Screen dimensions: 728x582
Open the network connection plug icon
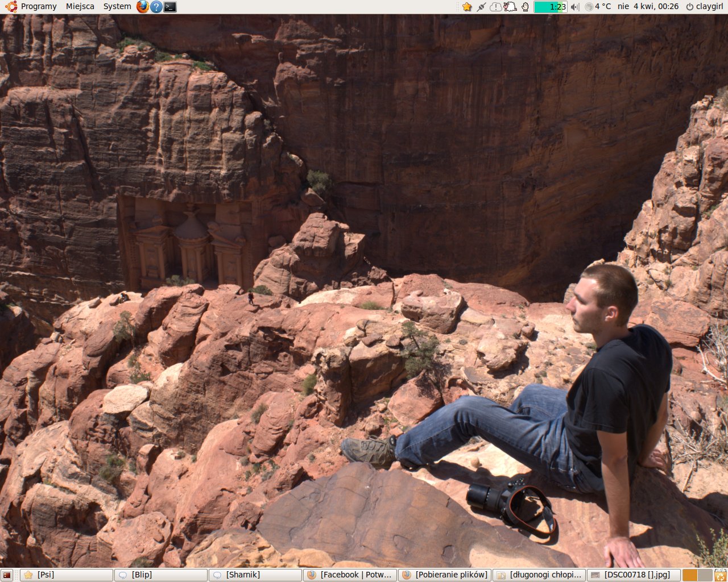tap(482, 7)
